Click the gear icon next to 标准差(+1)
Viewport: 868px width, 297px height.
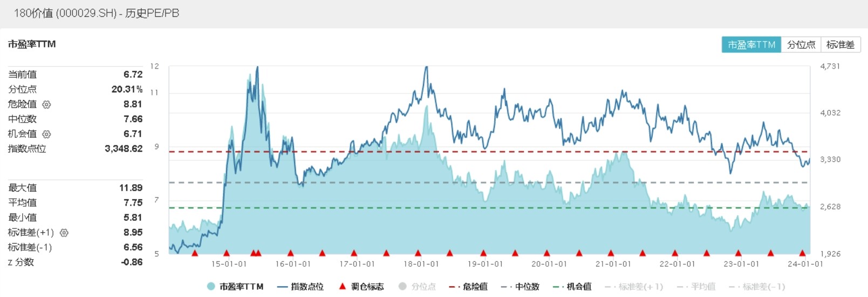64,233
